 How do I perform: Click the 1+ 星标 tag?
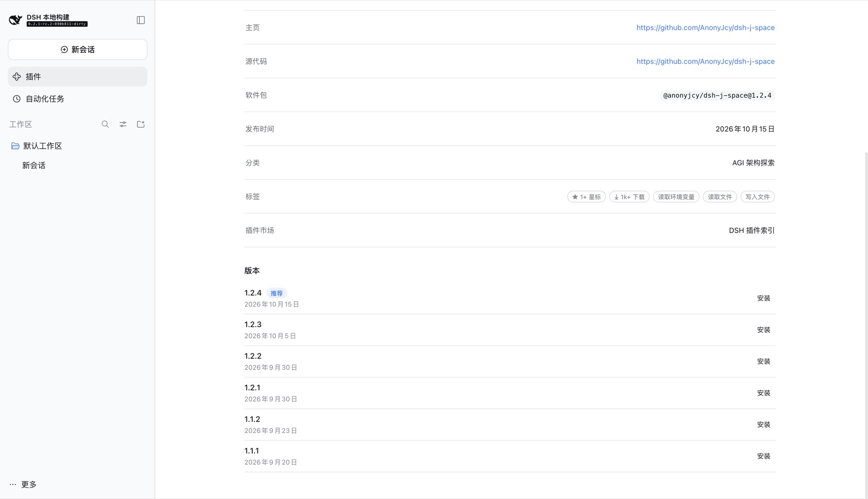click(586, 197)
